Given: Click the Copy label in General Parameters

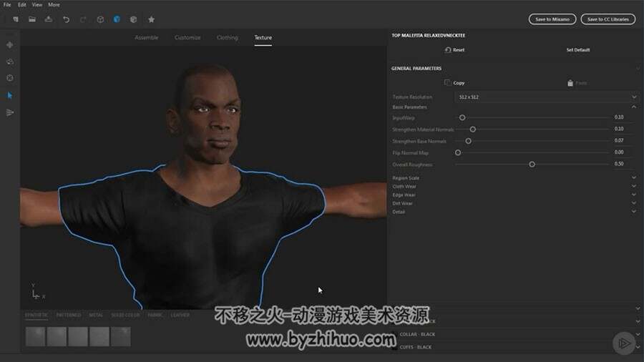Looking at the screenshot, I should point(459,83).
